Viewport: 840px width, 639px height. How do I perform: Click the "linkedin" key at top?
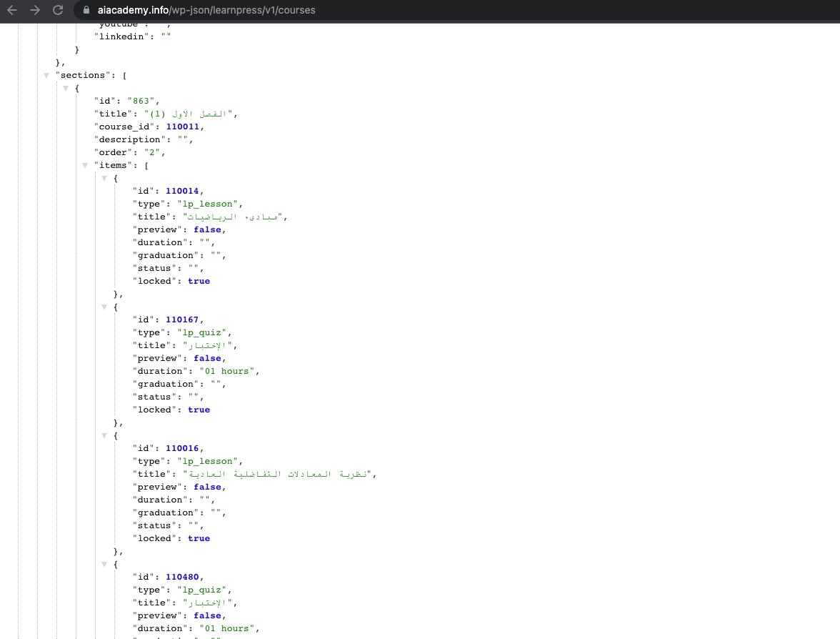click(121, 36)
